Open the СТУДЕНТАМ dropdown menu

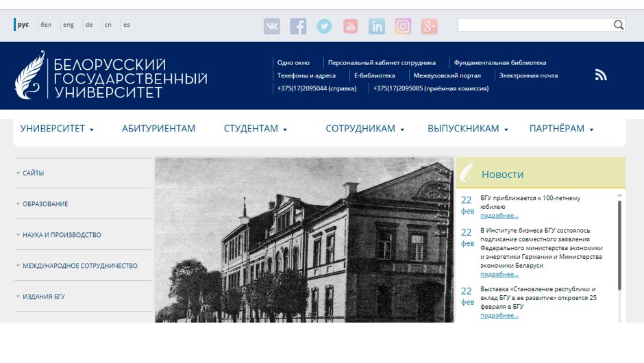pos(255,129)
